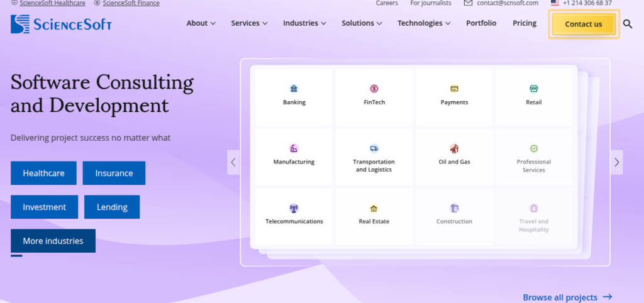The image size is (644, 303).
Task: Click the Real Estate house icon
Action: coord(374,208)
